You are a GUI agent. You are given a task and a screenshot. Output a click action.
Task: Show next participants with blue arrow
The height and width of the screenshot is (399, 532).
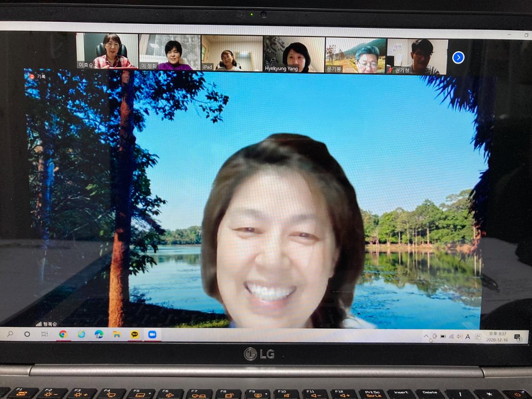pos(458,57)
